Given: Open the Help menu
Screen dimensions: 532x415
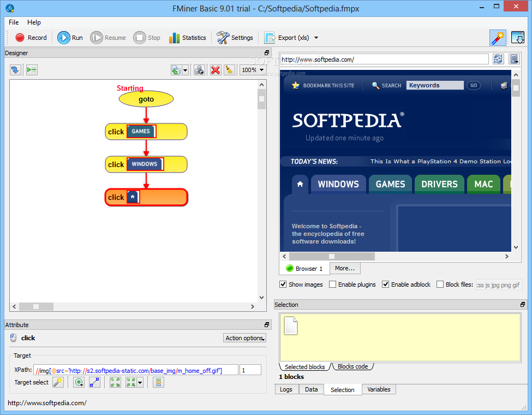Looking at the screenshot, I should coord(34,22).
